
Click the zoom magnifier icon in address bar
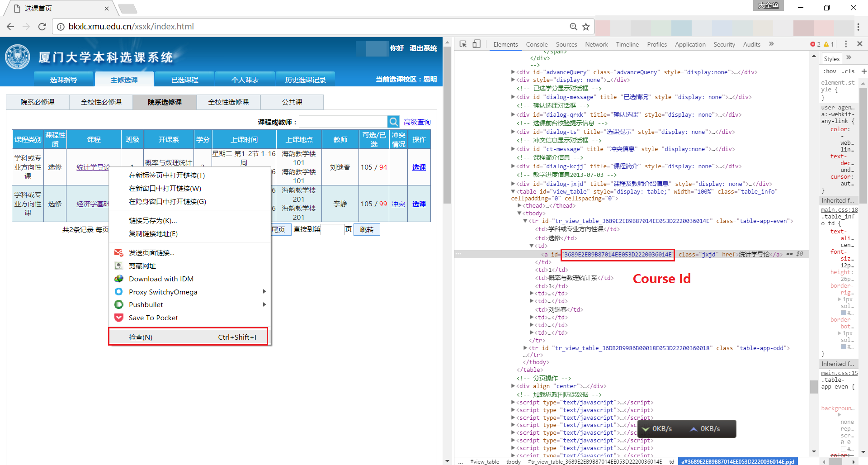573,27
